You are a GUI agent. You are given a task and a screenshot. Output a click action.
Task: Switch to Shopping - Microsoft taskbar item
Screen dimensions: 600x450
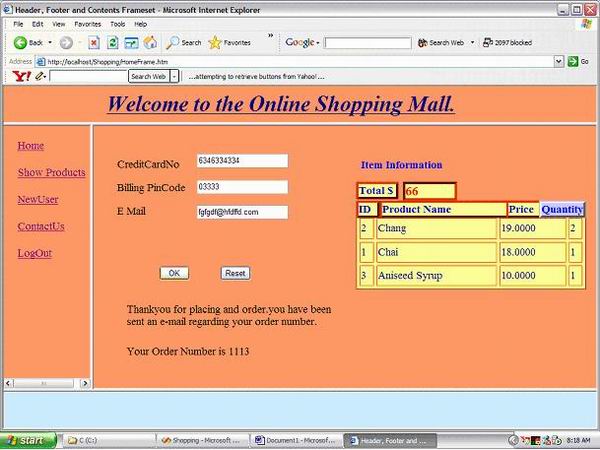point(202,440)
